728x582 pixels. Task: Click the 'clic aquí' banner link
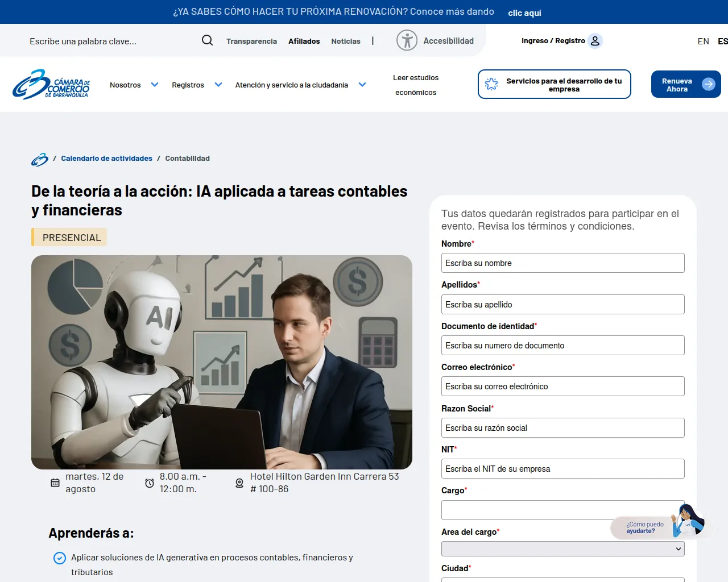pos(524,13)
